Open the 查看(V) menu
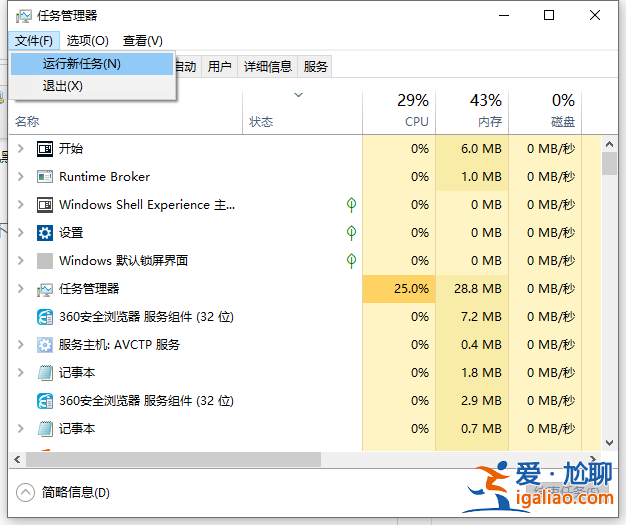 143,41
